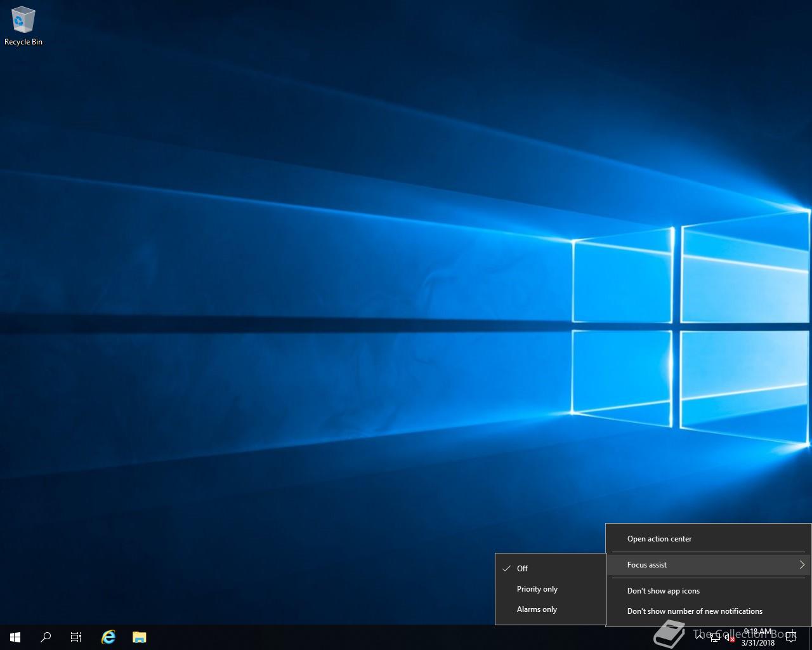
Task: Open Task View from the taskbar
Action: pos(76,637)
